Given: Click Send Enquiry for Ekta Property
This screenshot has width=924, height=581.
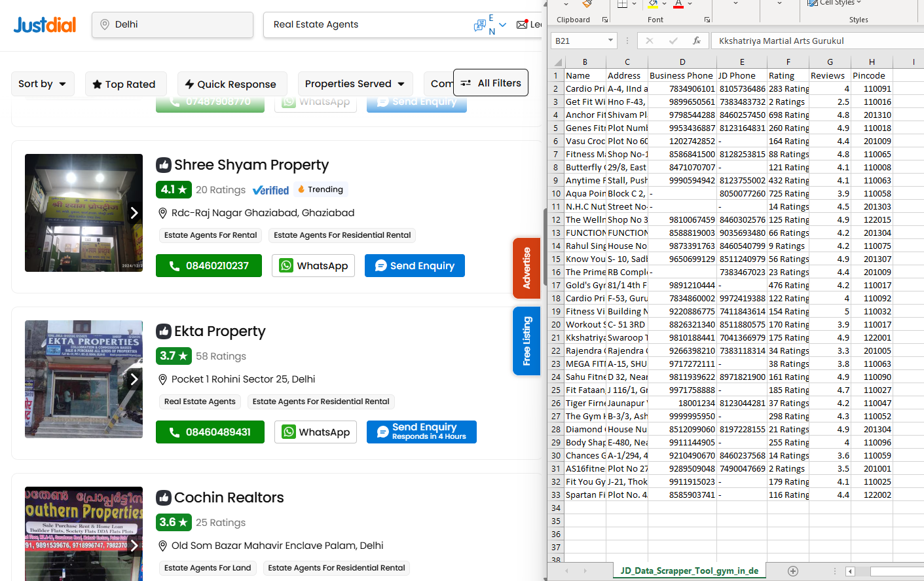Looking at the screenshot, I should coord(421,432).
